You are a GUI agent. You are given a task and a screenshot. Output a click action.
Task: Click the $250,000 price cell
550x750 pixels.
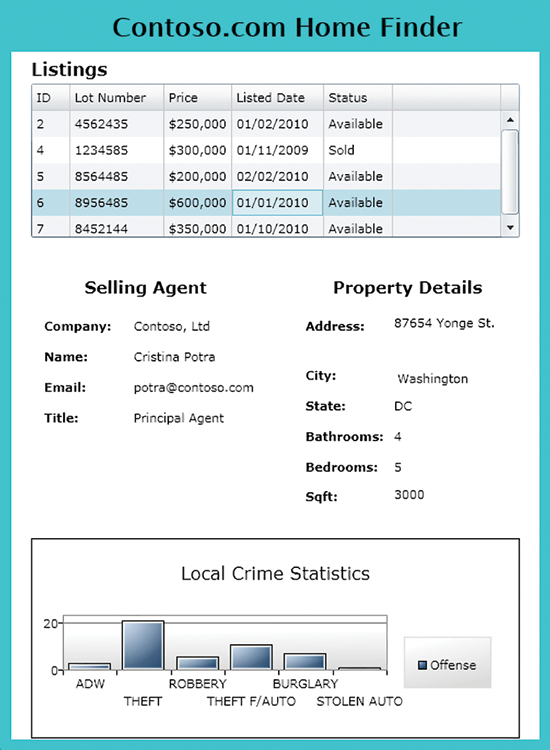point(198,124)
